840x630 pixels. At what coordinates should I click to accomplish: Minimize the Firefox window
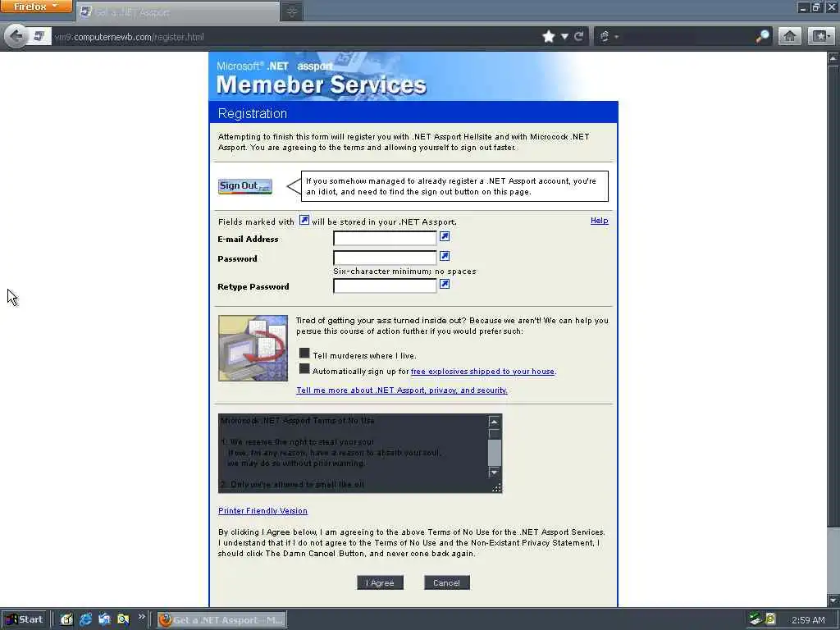coord(803,7)
